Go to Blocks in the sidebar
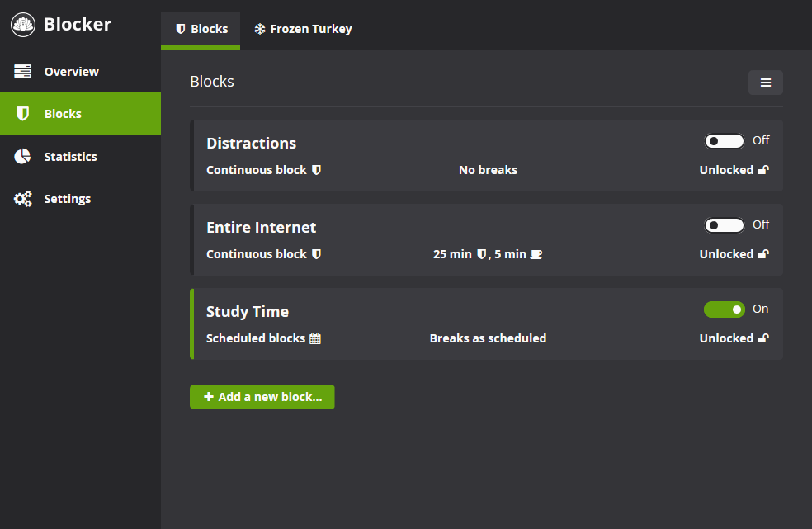The height and width of the screenshot is (529, 812). pyautogui.click(x=80, y=113)
